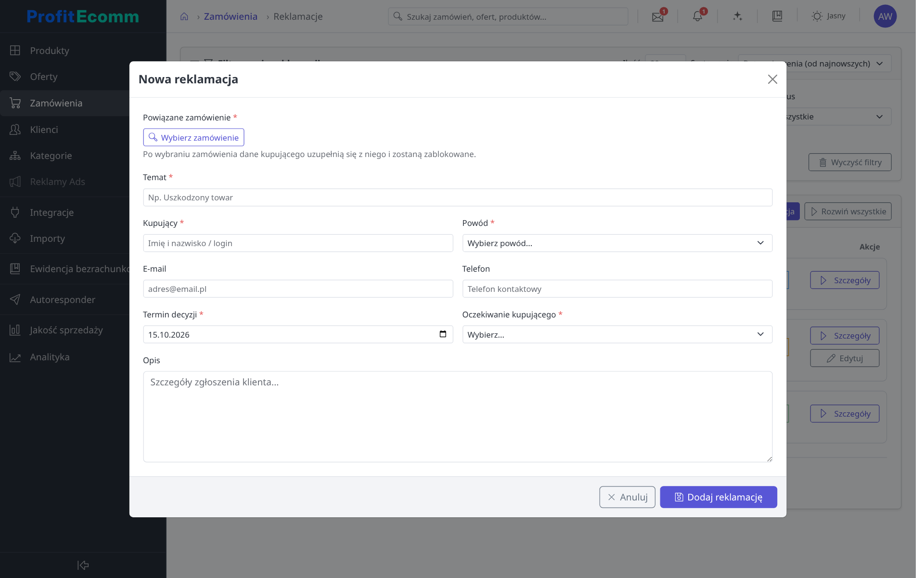Click the Edytuj button in the background list
Image resolution: width=924 pixels, height=578 pixels.
[845, 358]
